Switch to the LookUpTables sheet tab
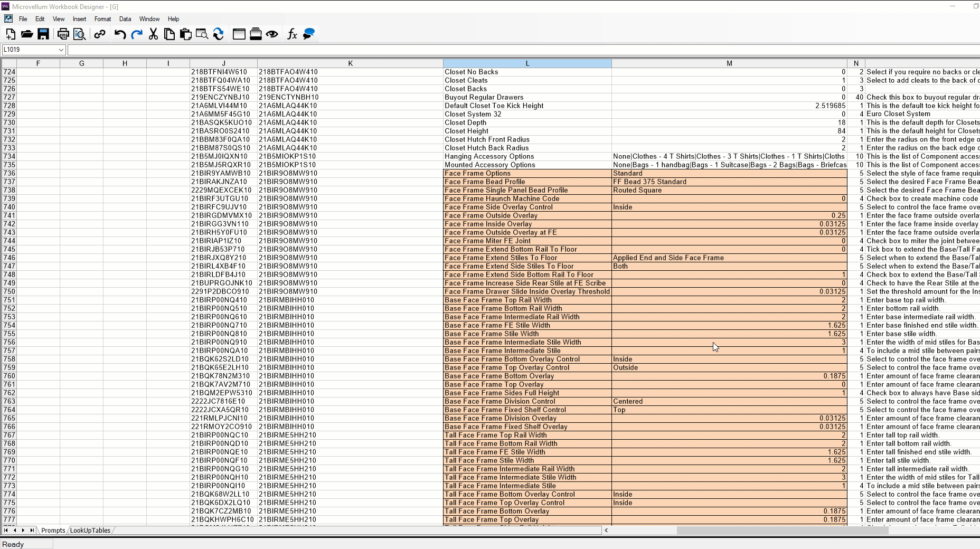 tap(90, 531)
